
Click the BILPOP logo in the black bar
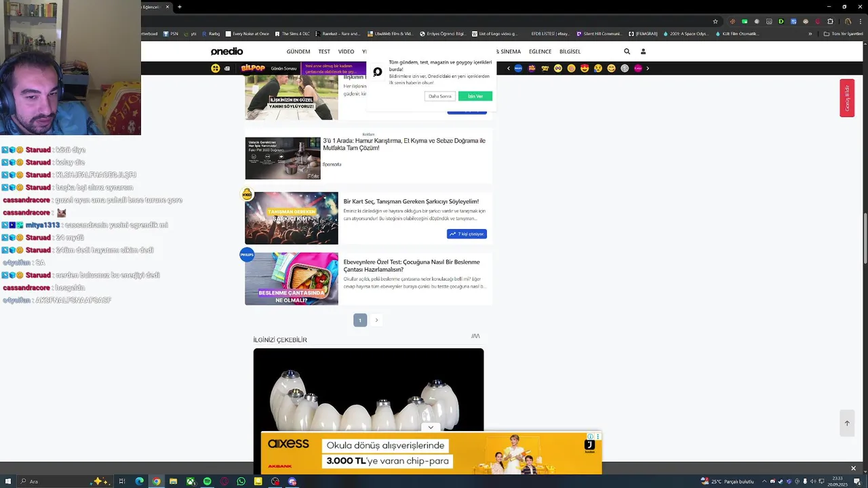click(252, 68)
